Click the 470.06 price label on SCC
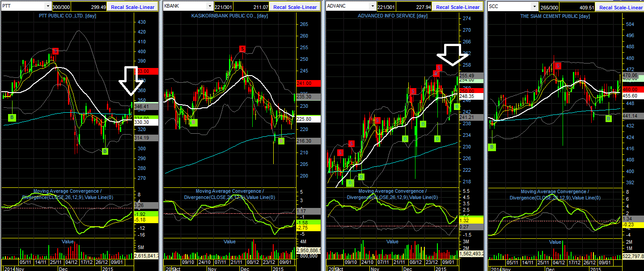This screenshot has width=644, height=271. (633, 76)
